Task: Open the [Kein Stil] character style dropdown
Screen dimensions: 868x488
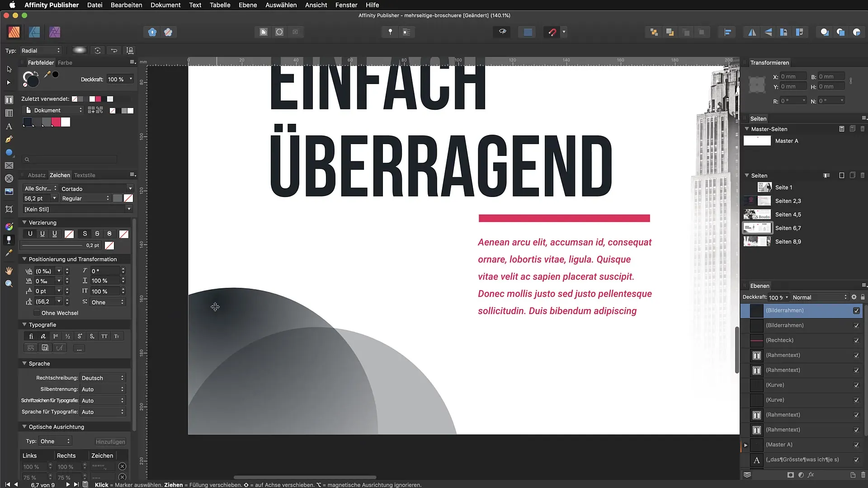Action: [x=77, y=209]
